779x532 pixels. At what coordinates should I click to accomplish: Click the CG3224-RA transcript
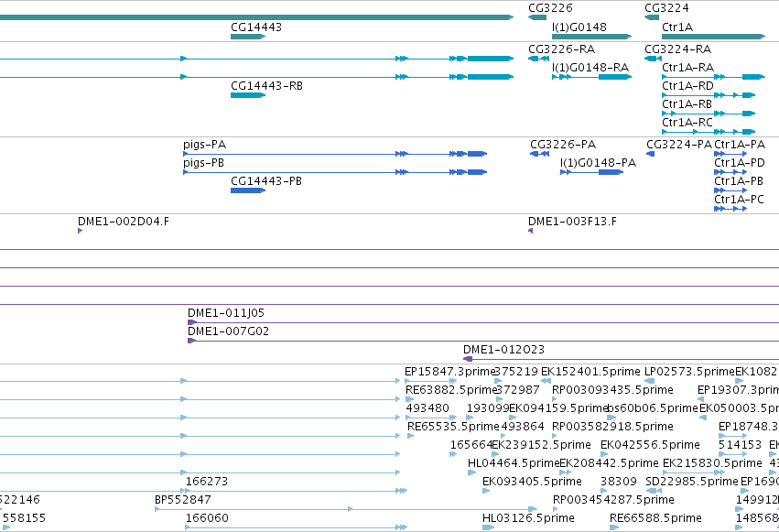point(653,59)
